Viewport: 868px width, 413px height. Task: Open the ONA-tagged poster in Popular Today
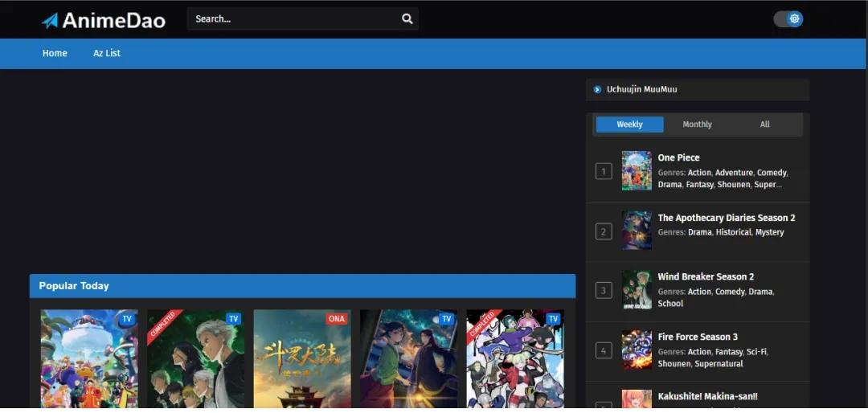pos(302,358)
